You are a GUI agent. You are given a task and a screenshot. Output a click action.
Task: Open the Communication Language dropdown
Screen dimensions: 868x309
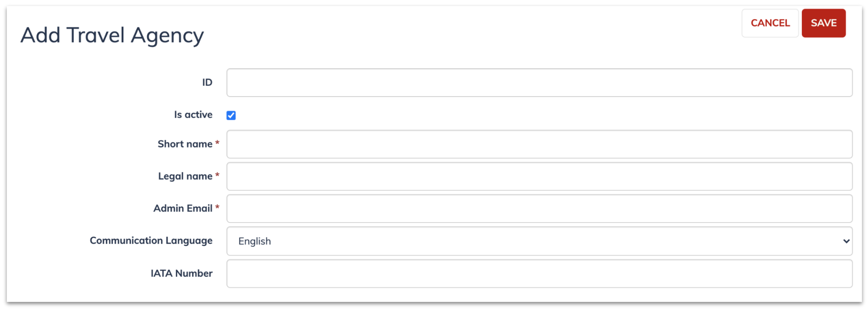pos(539,241)
